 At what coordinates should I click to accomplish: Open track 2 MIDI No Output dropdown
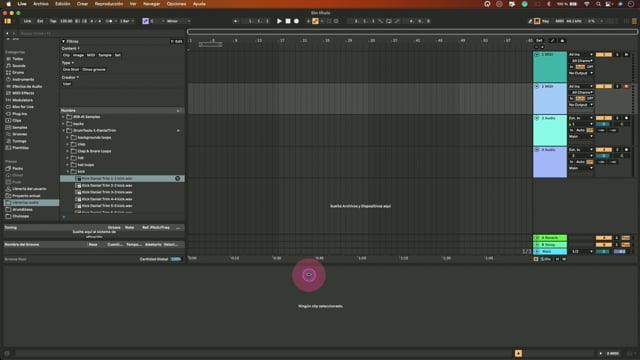point(581,105)
